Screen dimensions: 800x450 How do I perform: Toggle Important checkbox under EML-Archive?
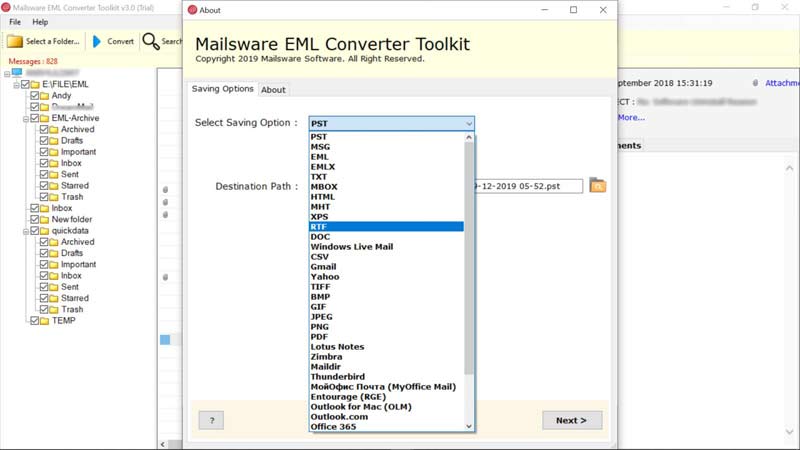click(44, 152)
